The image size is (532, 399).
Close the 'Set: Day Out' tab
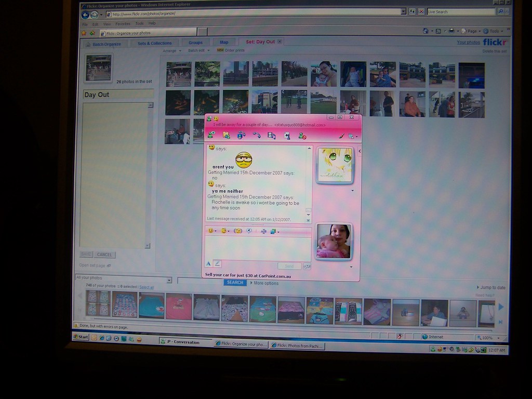pyautogui.click(x=280, y=42)
